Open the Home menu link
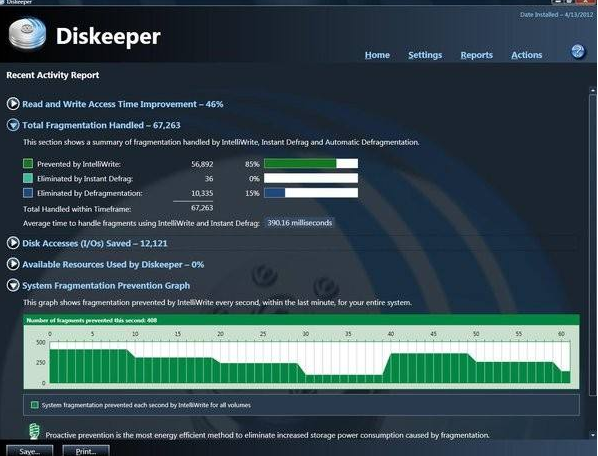Viewport: 598px width, 456px height. [x=377, y=55]
